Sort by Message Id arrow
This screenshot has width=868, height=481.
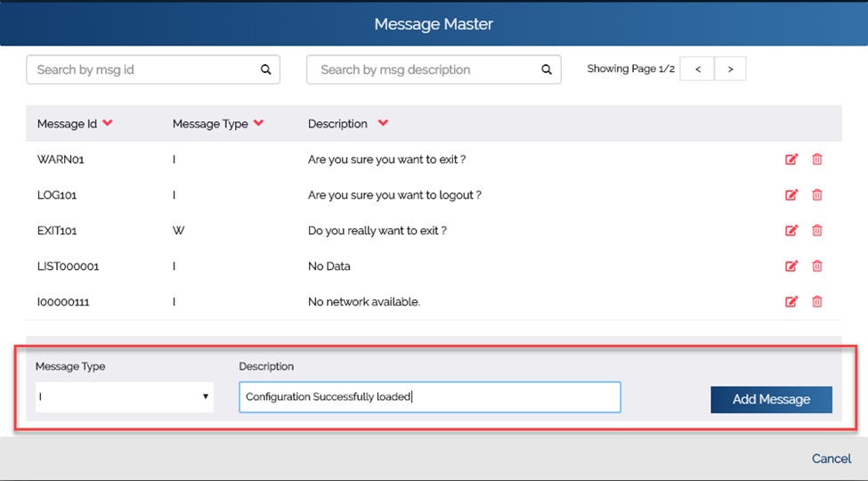pos(108,123)
